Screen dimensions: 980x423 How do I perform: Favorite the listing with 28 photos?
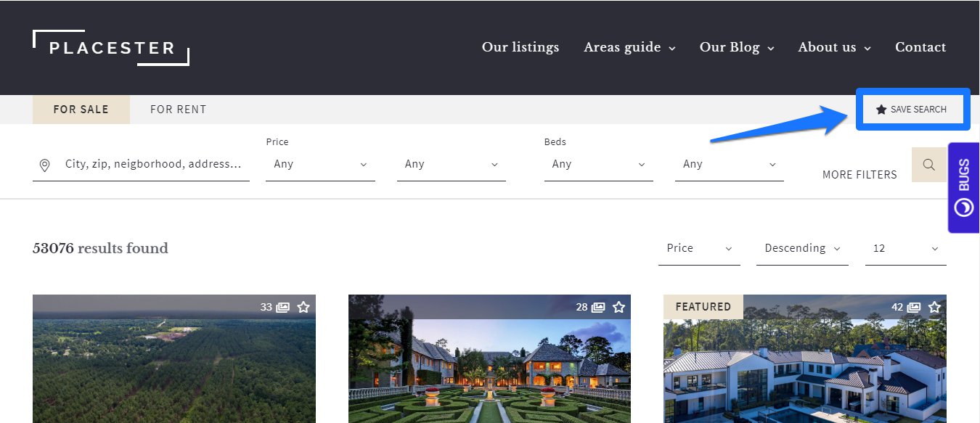coord(618,307)
